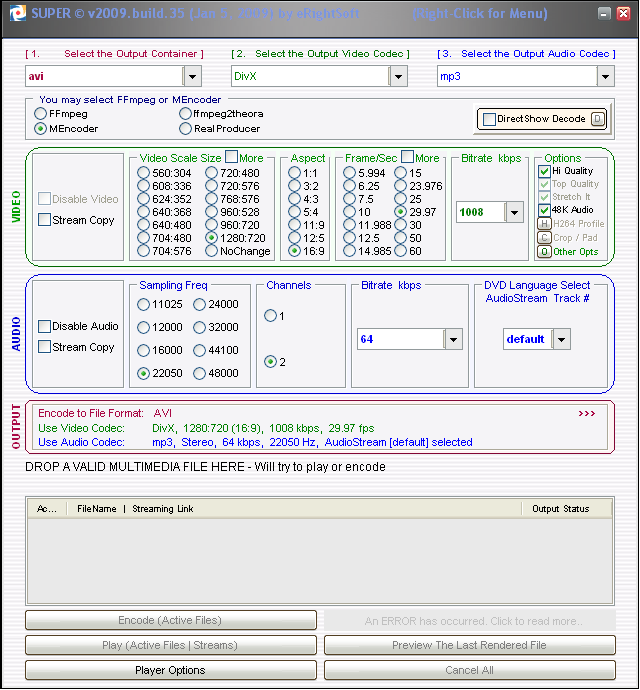The width and height of the screenshot is (640, 690).
Task: Select 2 audio channels
Action: 270,362
